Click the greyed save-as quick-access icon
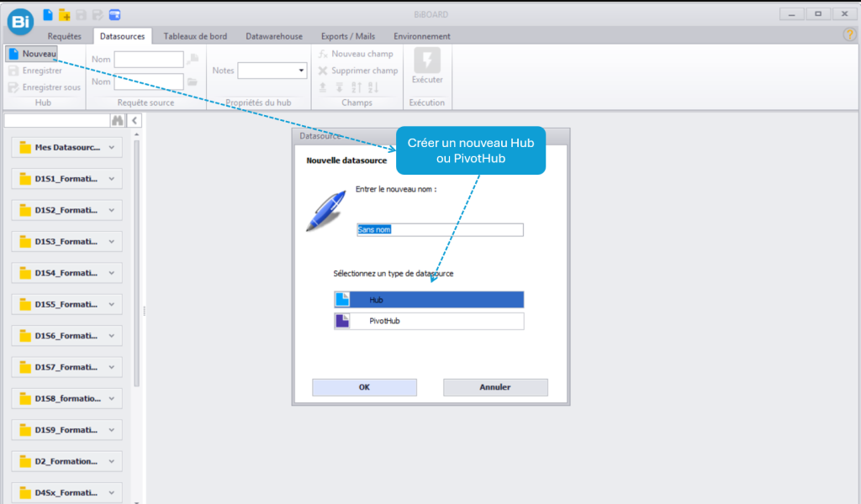 (98, 15)
